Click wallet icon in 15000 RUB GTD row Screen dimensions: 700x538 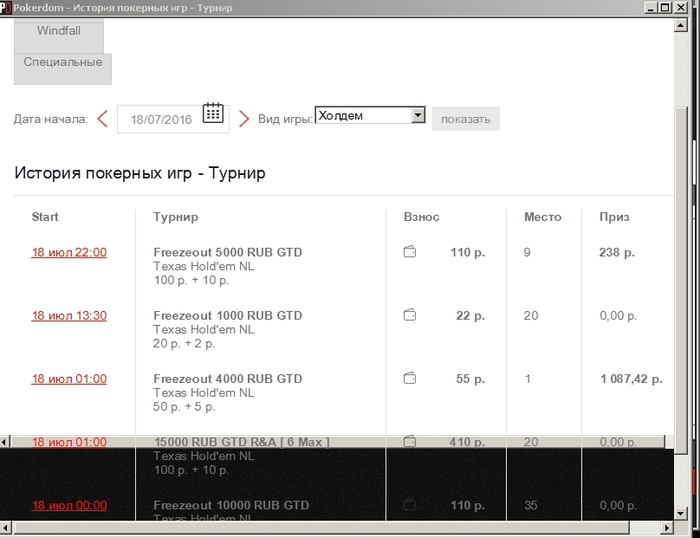coord(410,442)
